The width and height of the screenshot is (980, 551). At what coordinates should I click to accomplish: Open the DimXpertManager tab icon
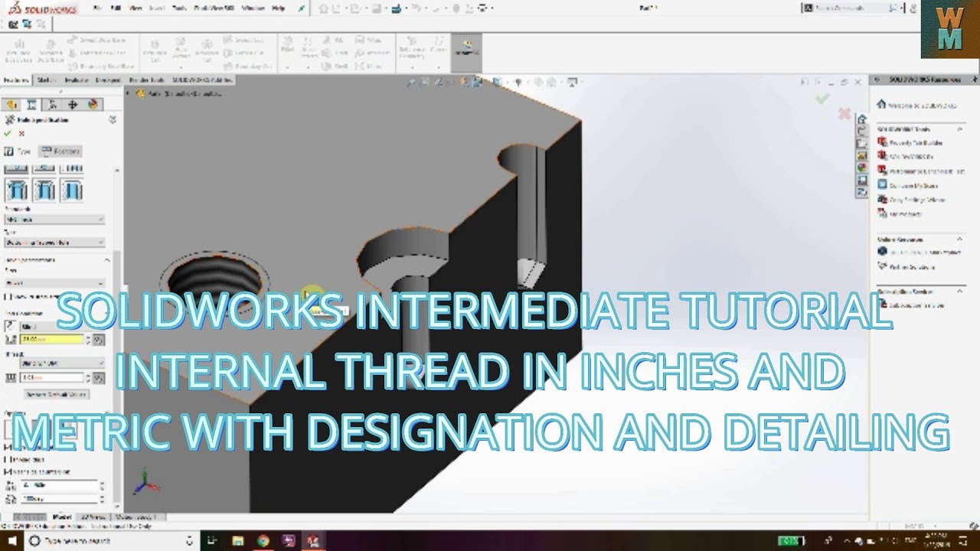(x=73, y=105)
